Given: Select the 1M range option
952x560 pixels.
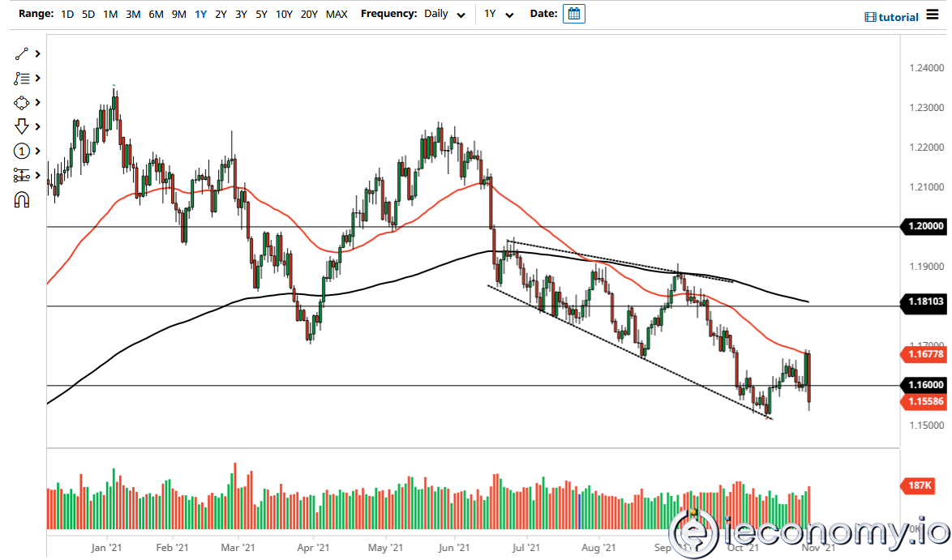Looking at the screenshot, I should tap(109, 14).
